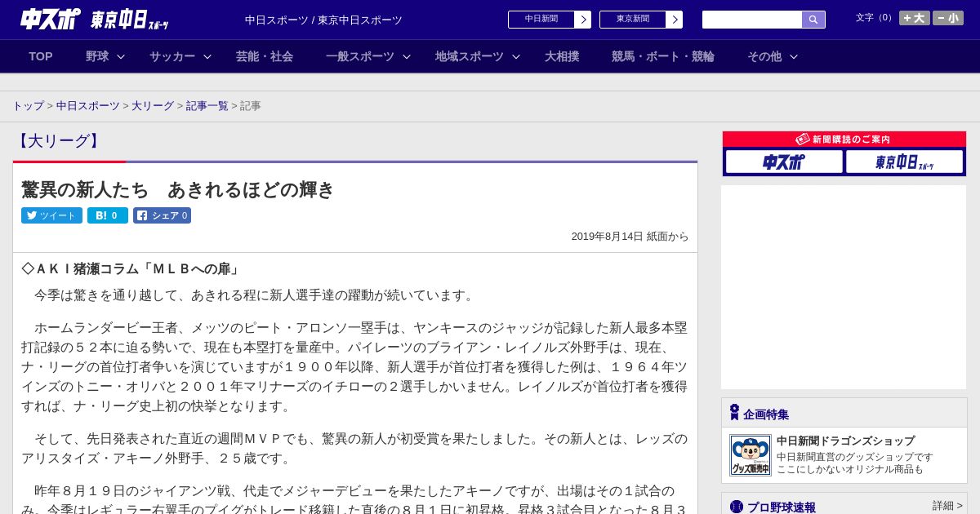Decrease text size with the －小 button

click(948, 18)
